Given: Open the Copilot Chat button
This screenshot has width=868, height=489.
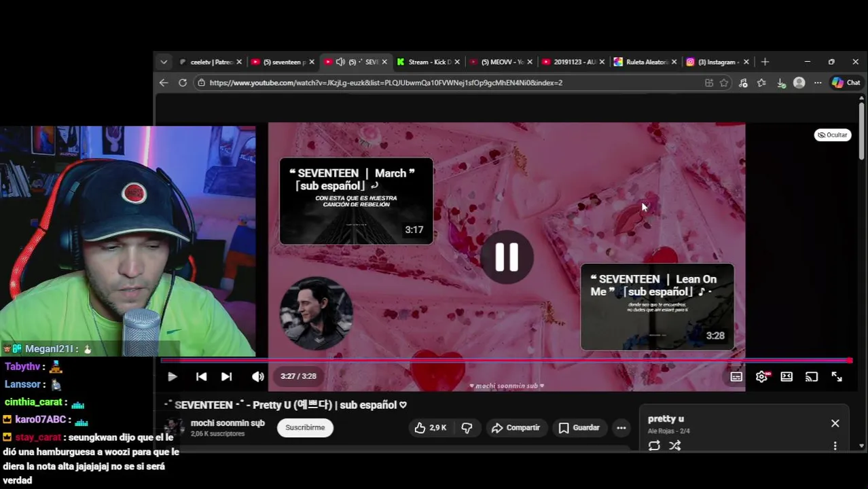Looking at the screenshot, I should [x=846, y=82].
